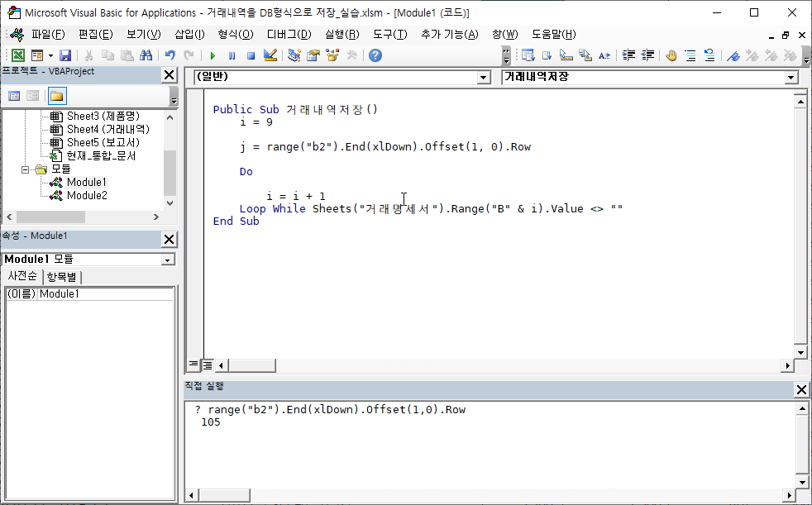
Task: Open Find with the binoculars icon
Action: 146,55
